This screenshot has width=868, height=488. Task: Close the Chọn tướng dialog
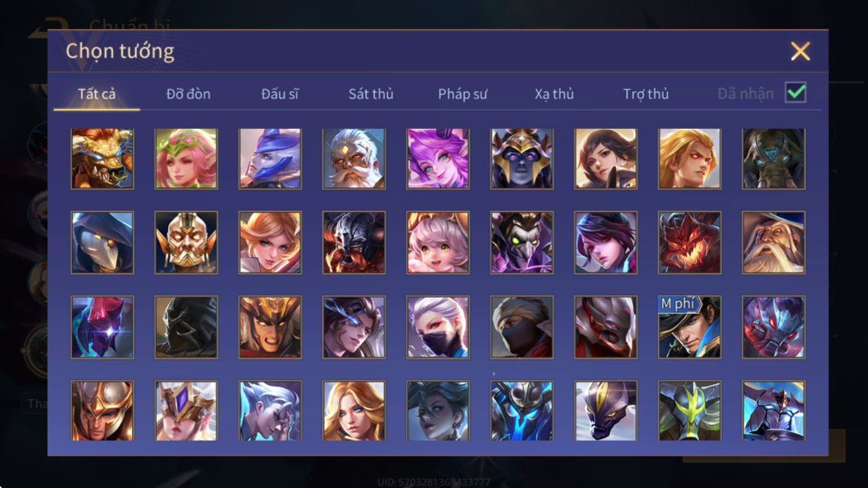(800, 51)
